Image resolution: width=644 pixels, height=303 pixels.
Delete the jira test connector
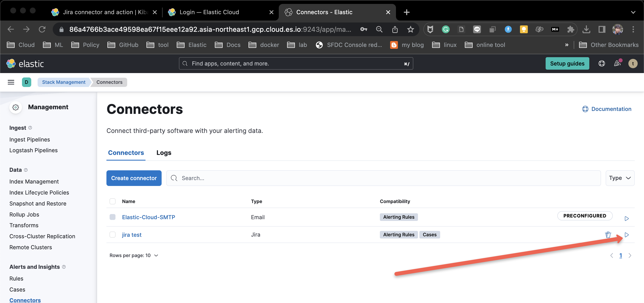coord(608,235)
